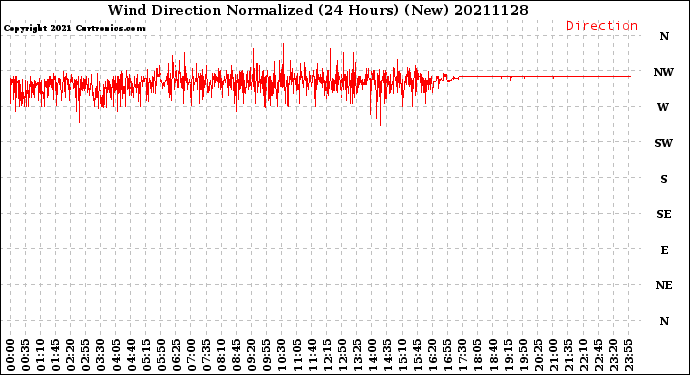This screenshot has width=690, height=375.
Task: Click the 12:50 time label
Action: pos(342,355)
